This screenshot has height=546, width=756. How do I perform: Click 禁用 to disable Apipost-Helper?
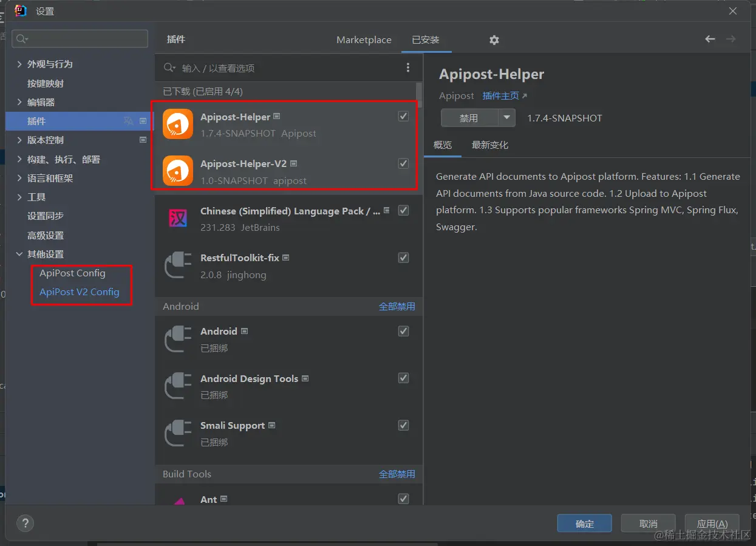point(469,118)
